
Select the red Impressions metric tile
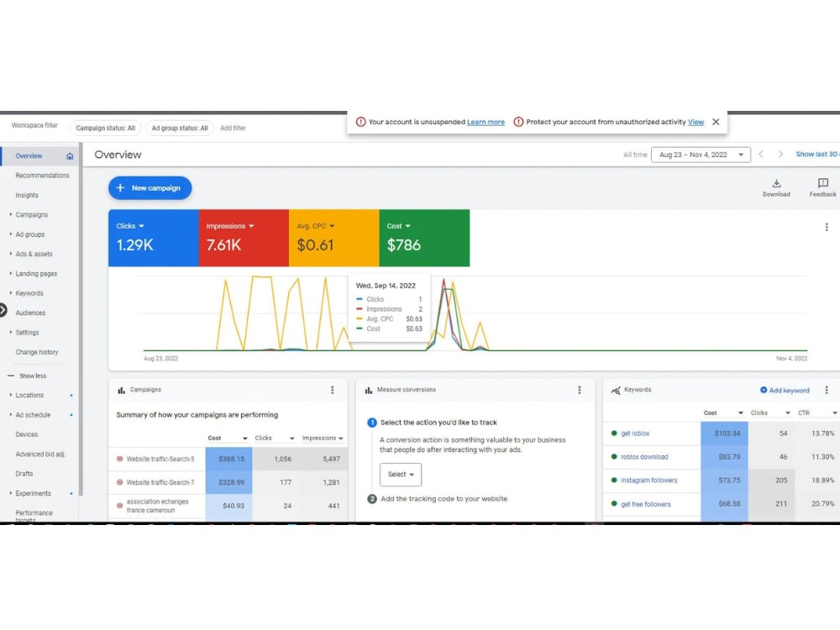(244, 238)
